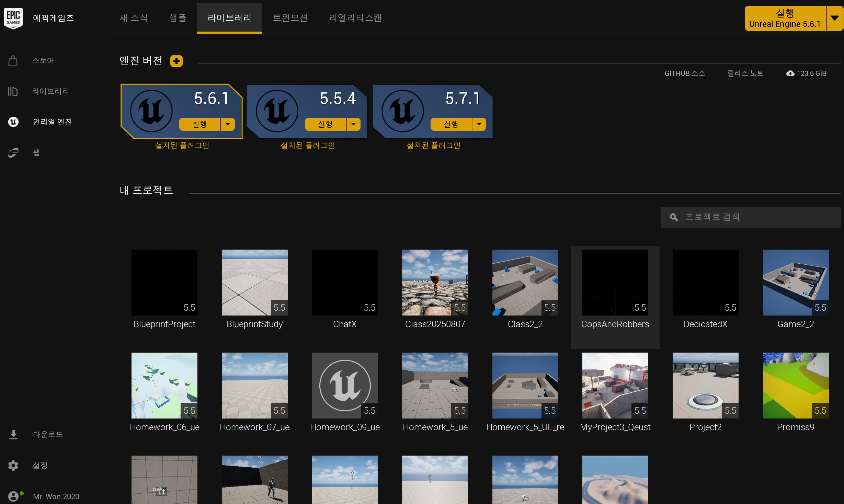
Task: Open the 팹 sidebar icon
Action: (x=13, y=152)
